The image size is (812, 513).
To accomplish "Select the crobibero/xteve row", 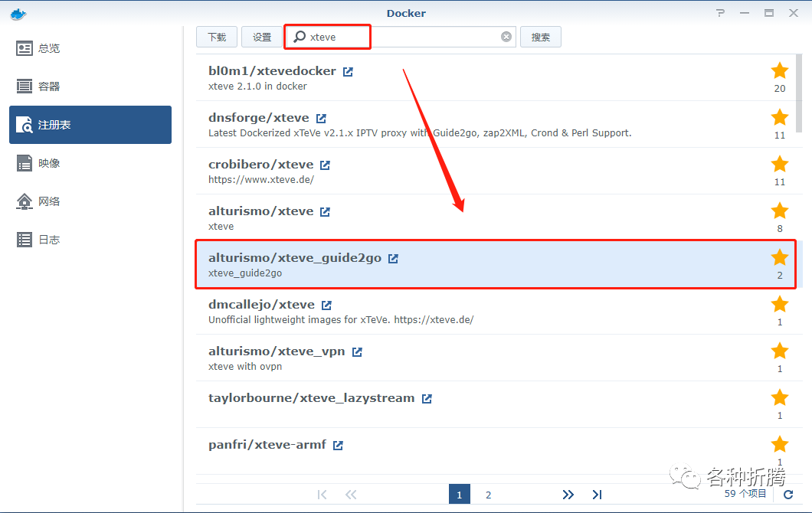I will 496,171.
